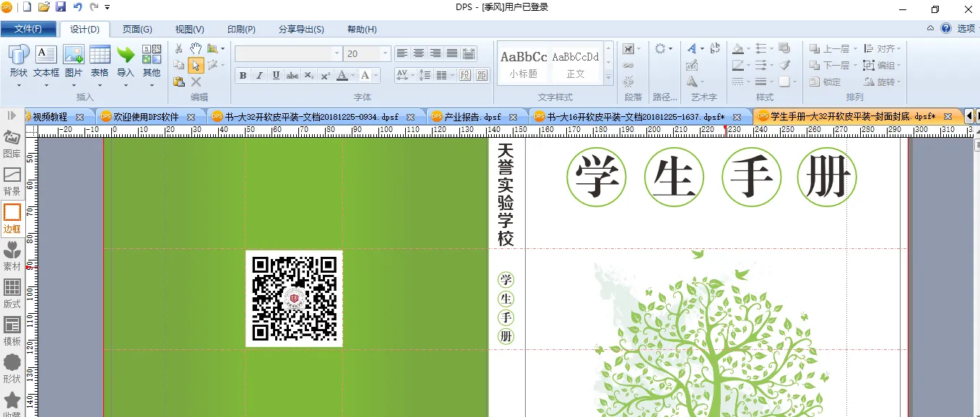Image resolution: width=980 pixels, height=417 pixels.
Task: Click the green 导入 (Import) arrow icon
Action: point(126,55)
